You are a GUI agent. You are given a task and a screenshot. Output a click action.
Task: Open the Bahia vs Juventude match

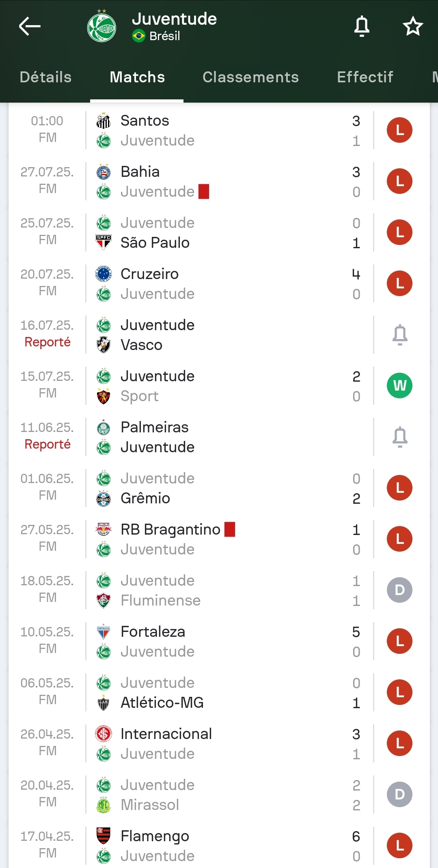(x=227, y=181)
